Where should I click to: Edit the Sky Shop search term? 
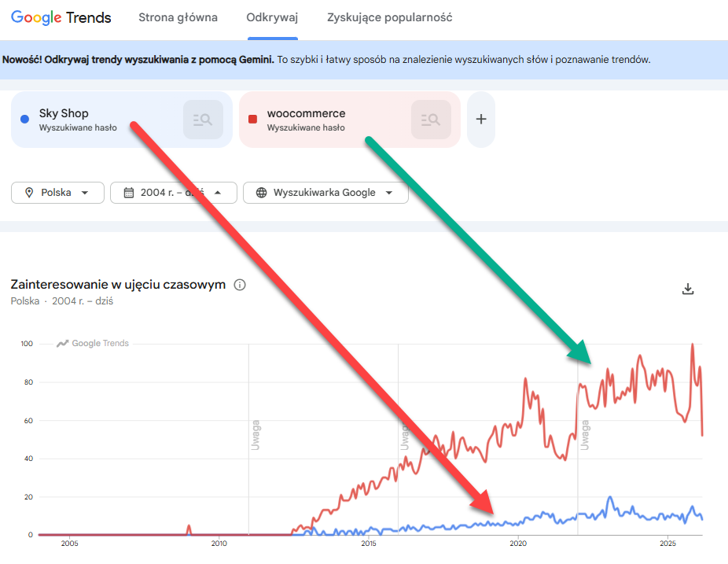pyautogui.click(x=64, y=113)
